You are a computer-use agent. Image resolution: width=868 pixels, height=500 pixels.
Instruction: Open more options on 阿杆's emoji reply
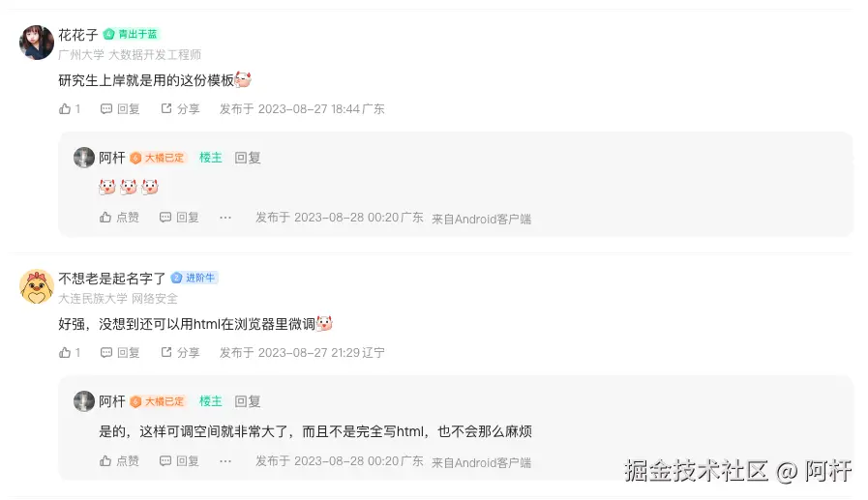click(x=225, y=218)
